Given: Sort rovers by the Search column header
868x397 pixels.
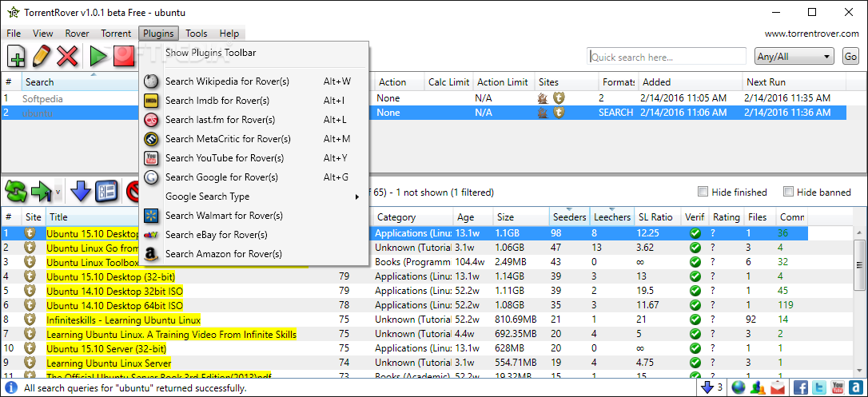Looking at the screenshot, I should pos(80,81).
